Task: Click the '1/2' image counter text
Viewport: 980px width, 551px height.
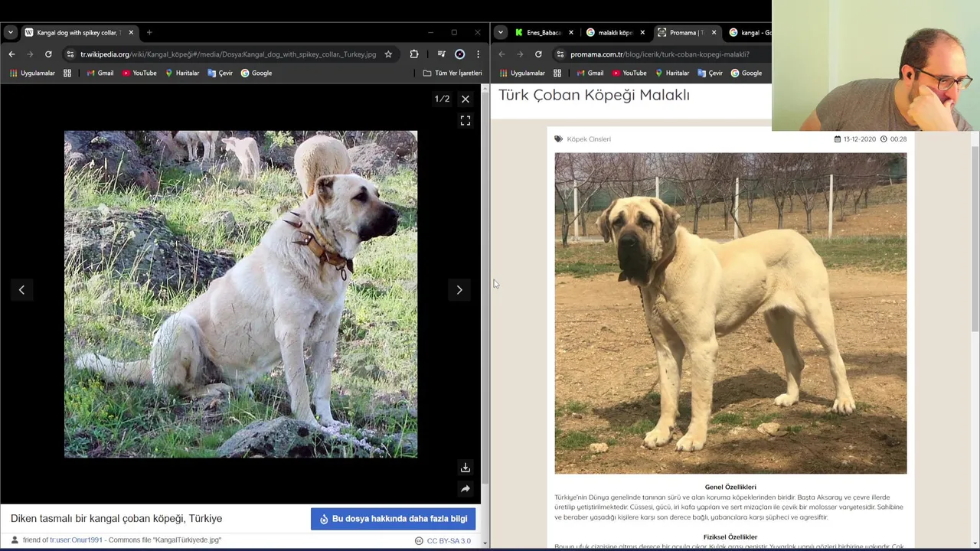Action: [x=442, y=99]
